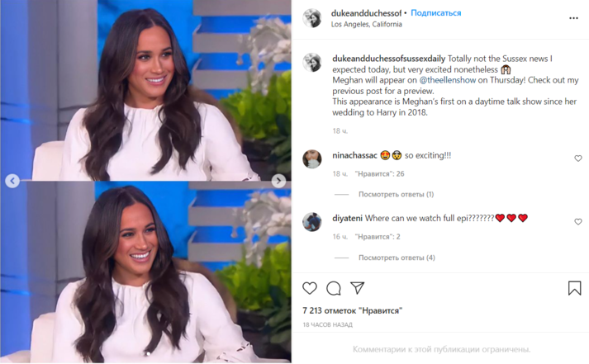This screenshot has width=589, height=364.
Task: Click header profile avatar
Action: (x=312, y=18)
